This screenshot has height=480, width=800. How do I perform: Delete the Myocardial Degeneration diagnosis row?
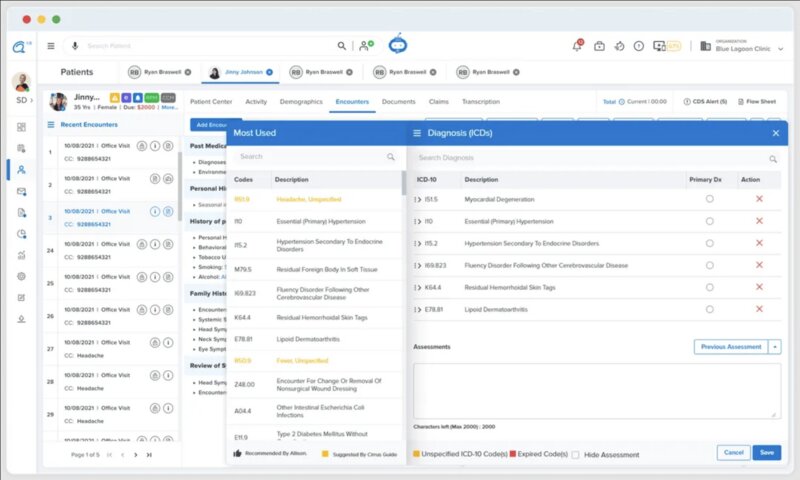point(759,199)
